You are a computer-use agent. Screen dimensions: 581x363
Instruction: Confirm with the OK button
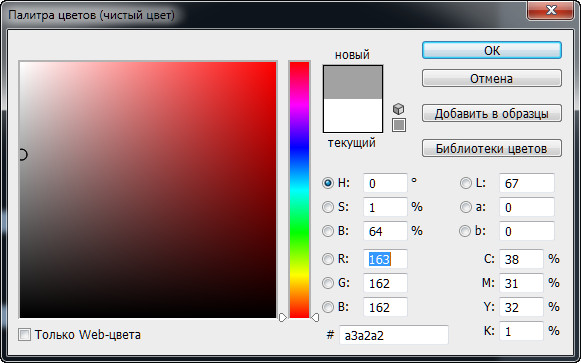(492, 50)
